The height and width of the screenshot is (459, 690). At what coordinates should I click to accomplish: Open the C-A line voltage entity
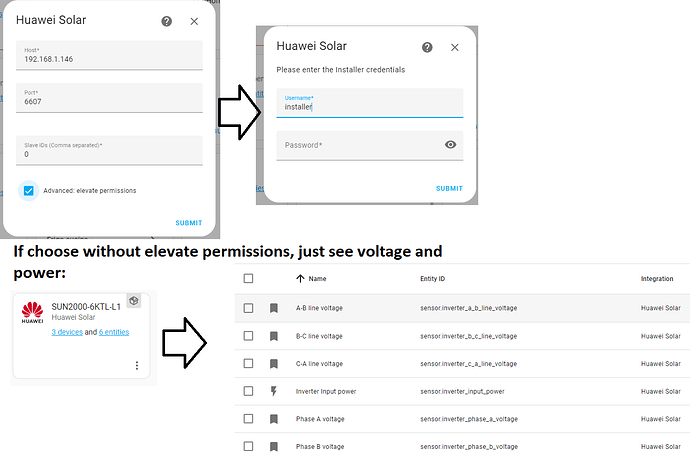click(x=319, y=364)
